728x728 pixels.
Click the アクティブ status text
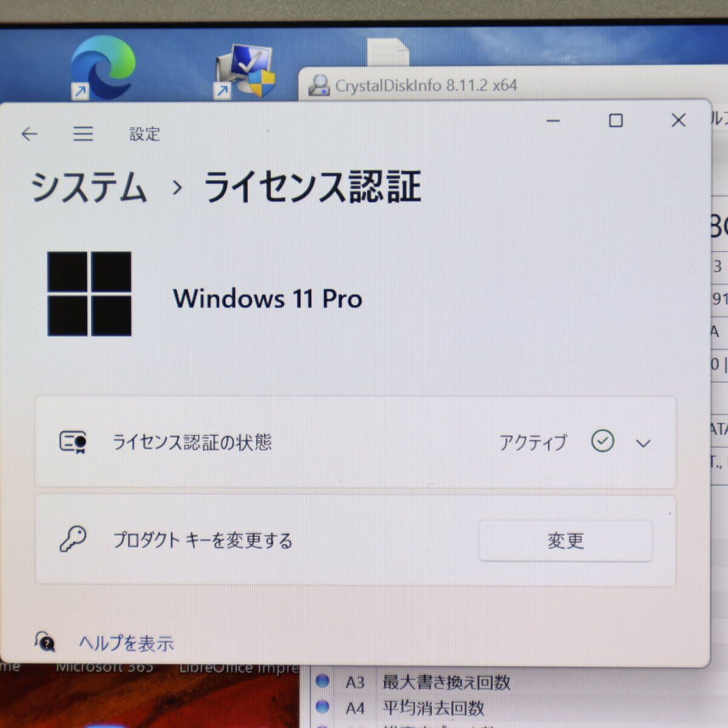point(533,443)
